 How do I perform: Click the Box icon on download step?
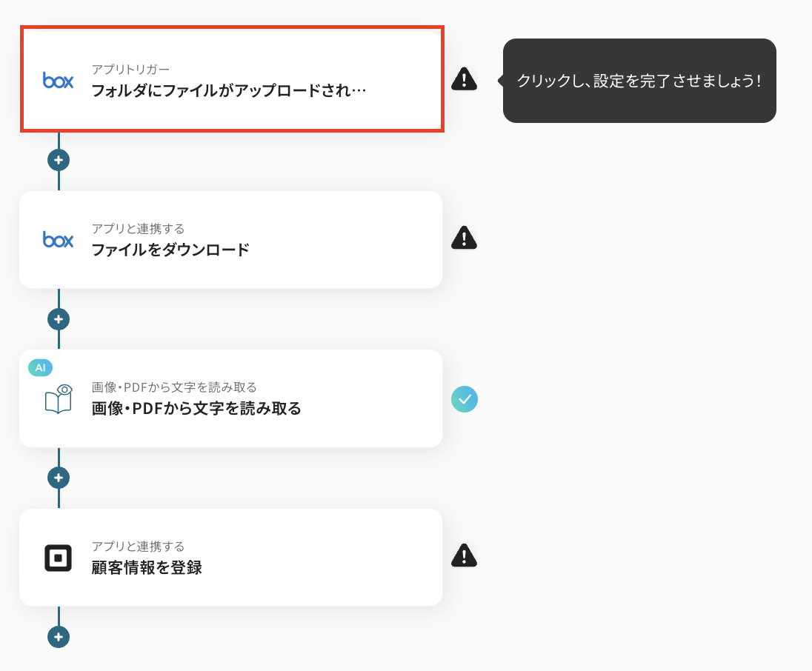click(x=58, y=239)
